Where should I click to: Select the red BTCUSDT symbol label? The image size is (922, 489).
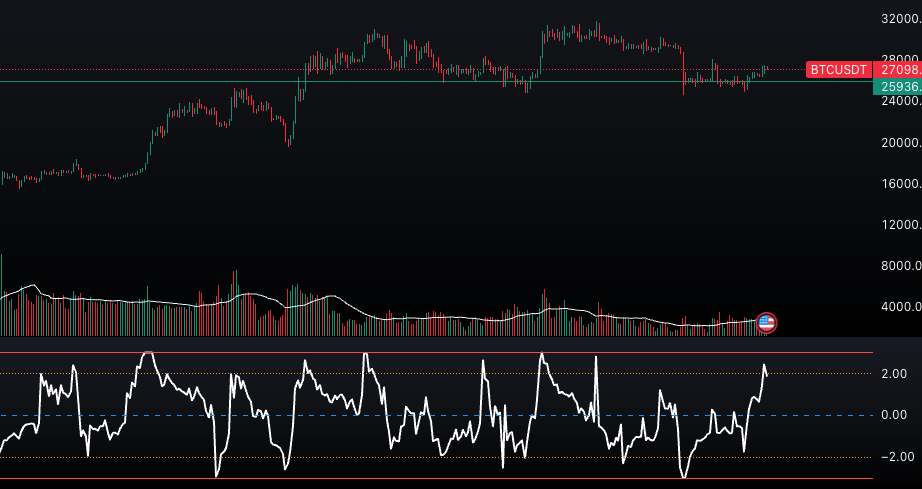(x=838, y=70)
